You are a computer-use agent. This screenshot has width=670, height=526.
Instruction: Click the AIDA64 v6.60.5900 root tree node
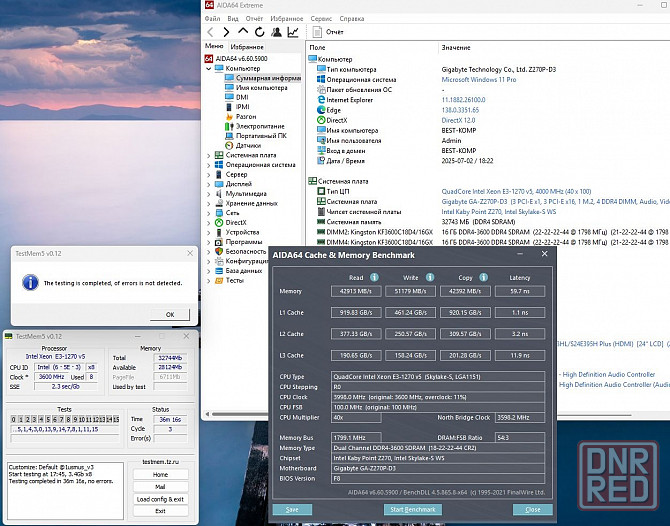pyautogui.click(x=241, y=59)
